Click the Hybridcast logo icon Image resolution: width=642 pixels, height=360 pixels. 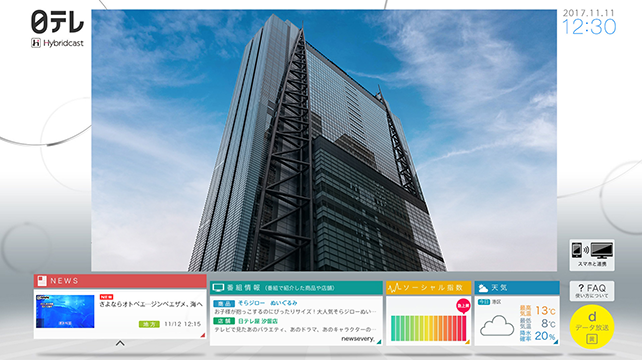[36, 43]
